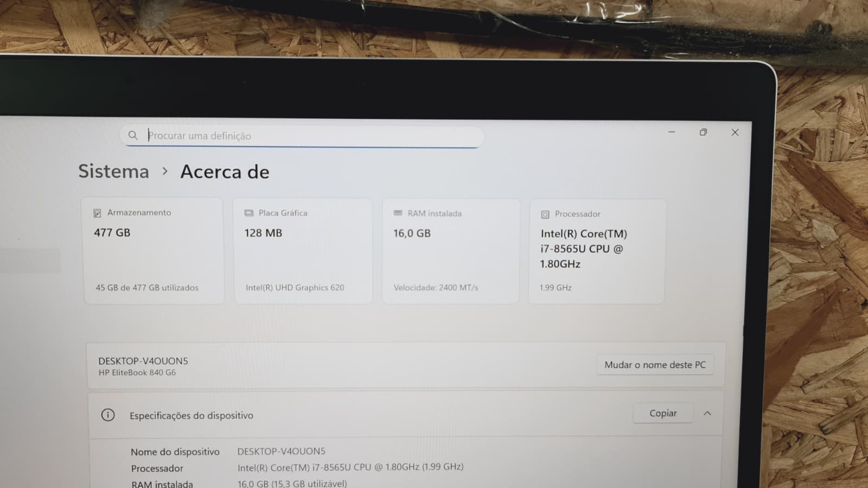Click the Processador value in device specifications

pos(350,467)
